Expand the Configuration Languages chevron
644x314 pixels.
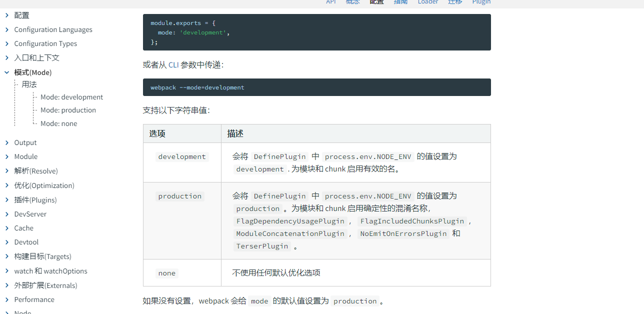pos(7,29)
